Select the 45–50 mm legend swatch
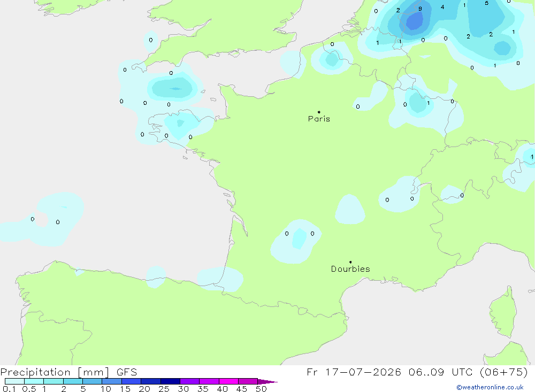The width and height of the screenshot is (535, 392). click(x=248, y=381)
